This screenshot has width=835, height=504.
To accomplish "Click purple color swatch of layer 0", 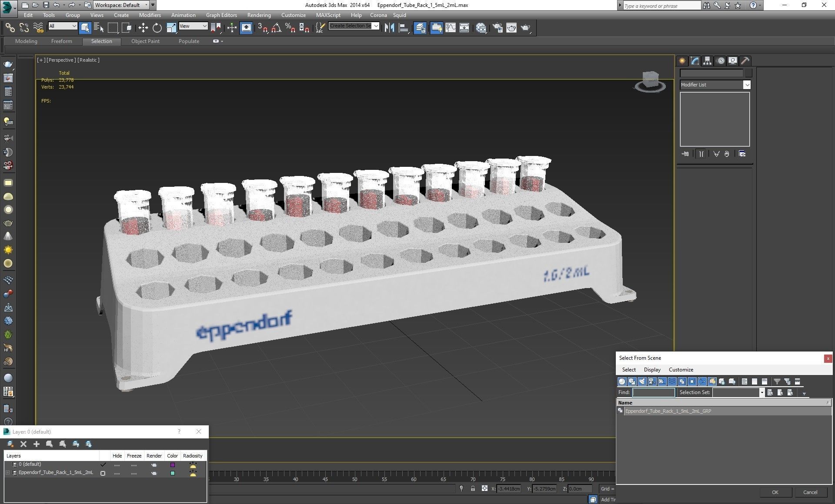I will tap(173, 465).
